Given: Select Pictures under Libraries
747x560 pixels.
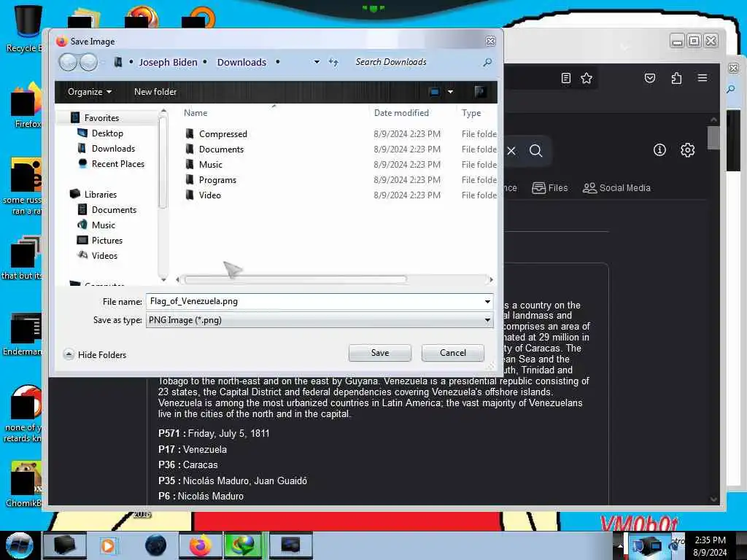Looking at the screenshot, I should [x=107, y=240].
